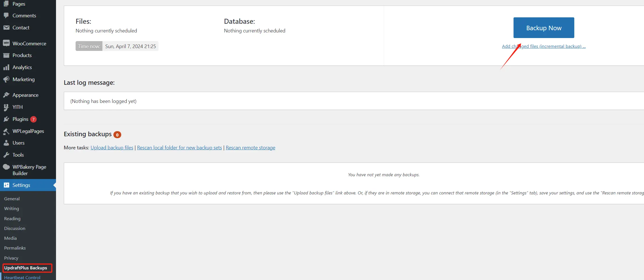This screenshot has width=644, height=280.
Task: Click the Rescan remote storage link
Action: click(251, 148)
